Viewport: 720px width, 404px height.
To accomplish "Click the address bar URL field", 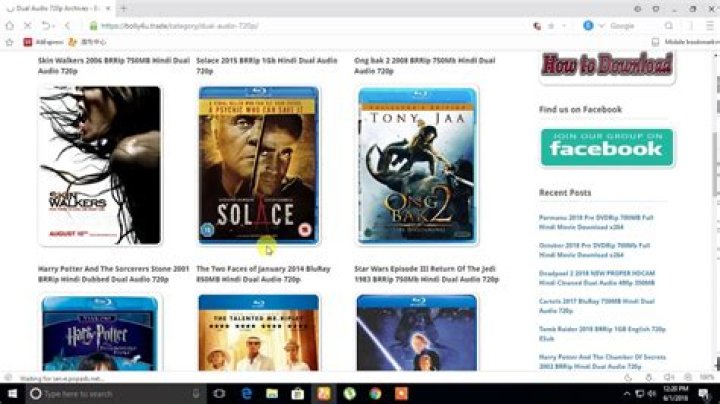I will coord(300,25).
